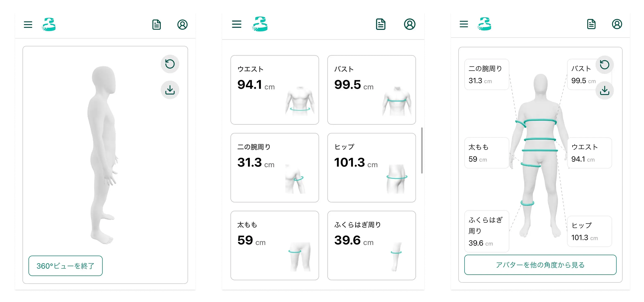Select the 二の腕周り 31.3 cm label on avatar
The width and height of the screenshot is (644, 302).
(x=486, y=74)
